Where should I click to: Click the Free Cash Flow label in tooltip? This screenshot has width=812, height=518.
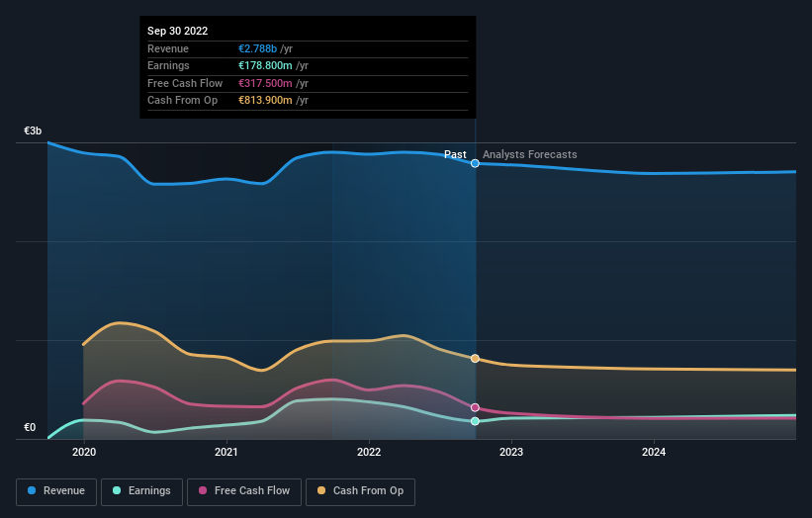point(185,83)
